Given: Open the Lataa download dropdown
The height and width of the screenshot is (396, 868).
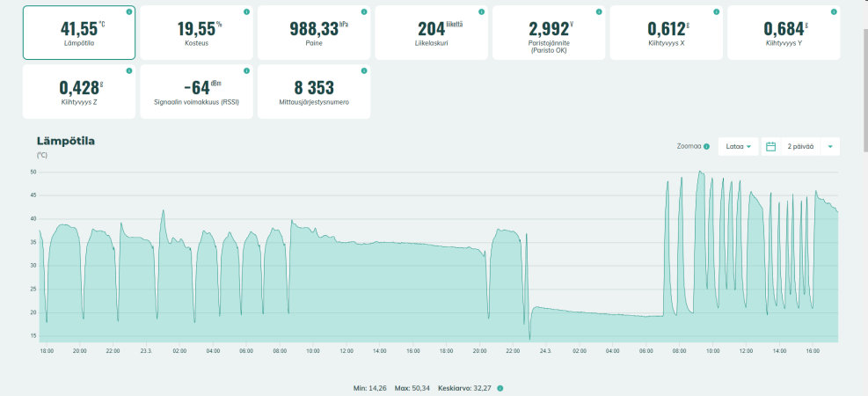Looking at the screenshot, I should point(739,147).
